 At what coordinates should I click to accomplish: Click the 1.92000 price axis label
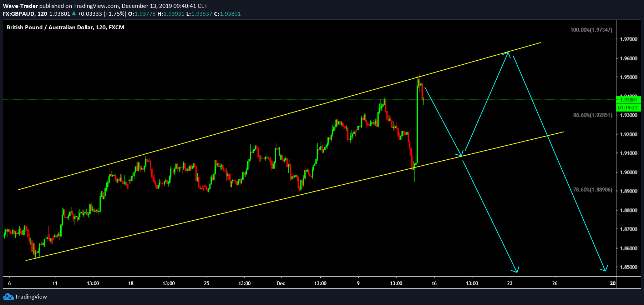pos(629,134)
